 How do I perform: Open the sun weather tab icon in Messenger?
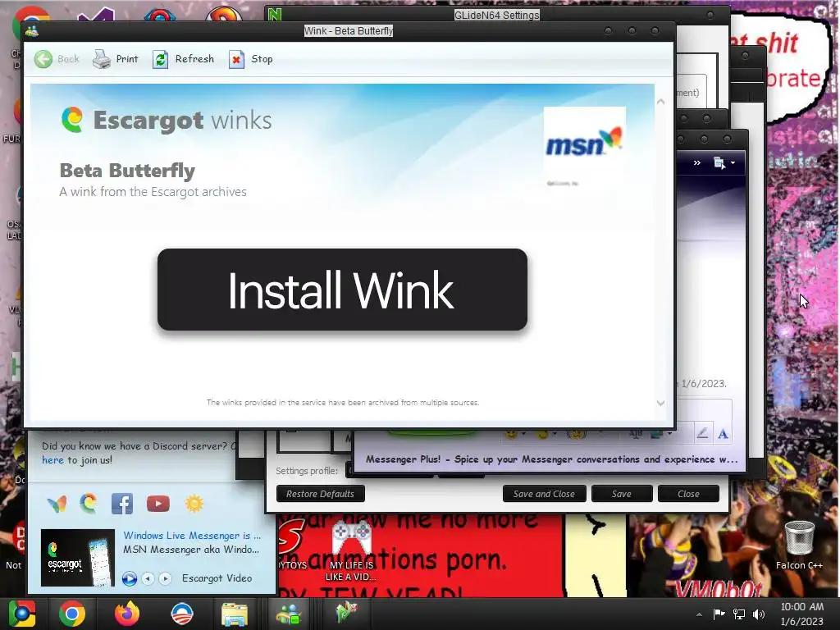[x=194, y=504]
